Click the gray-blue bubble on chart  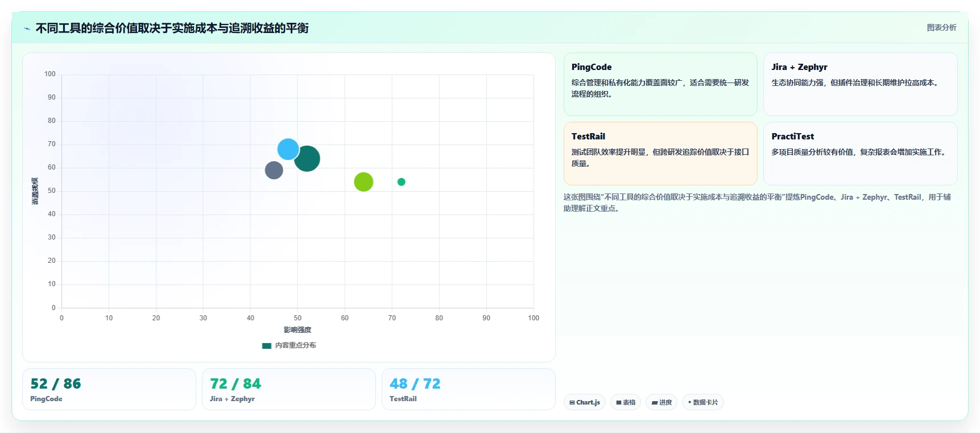coord(274,170)
